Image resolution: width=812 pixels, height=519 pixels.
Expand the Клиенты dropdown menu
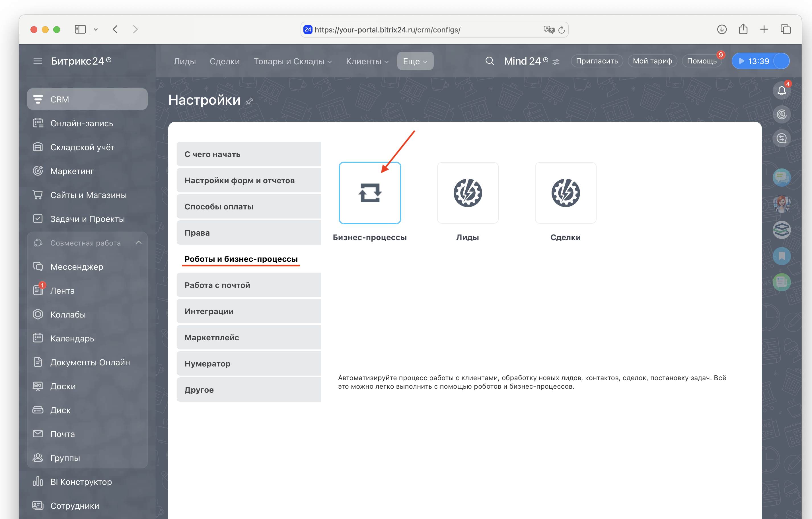367,61
